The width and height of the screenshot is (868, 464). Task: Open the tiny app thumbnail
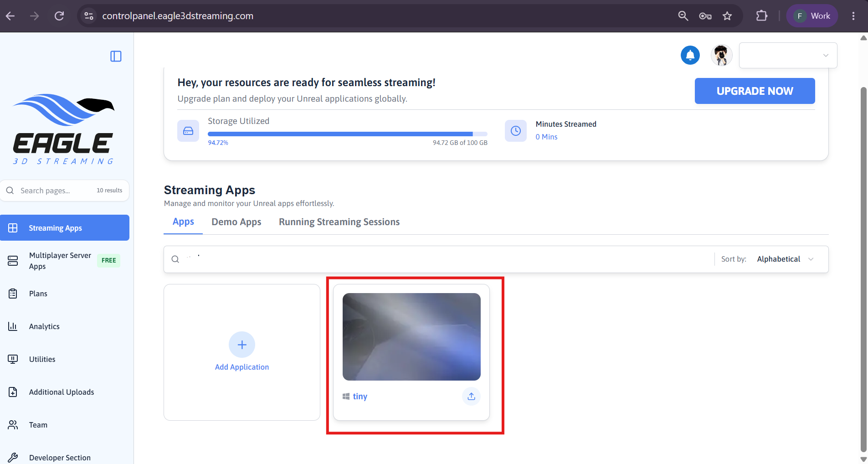tap(411, 337)
